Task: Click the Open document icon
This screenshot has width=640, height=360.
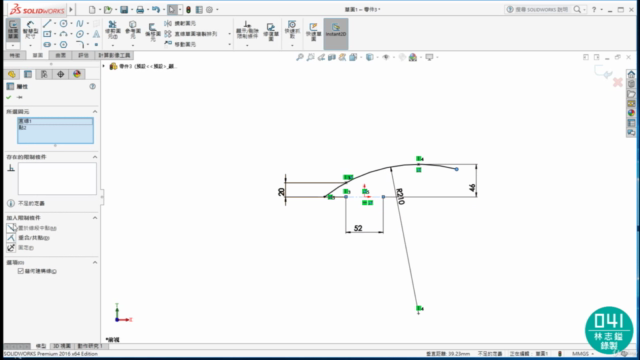Action: click(108, 9)
